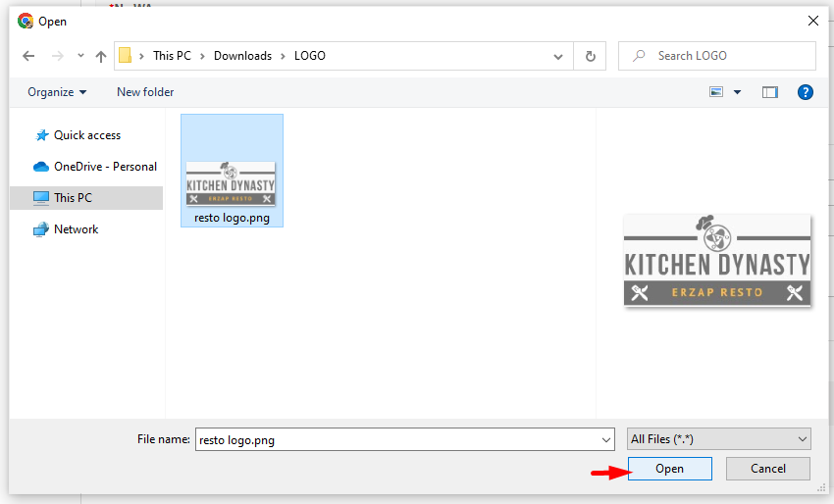The image size is (834, 504).
Task: Click the Network icon in sidebar
Action: [41, 229]
